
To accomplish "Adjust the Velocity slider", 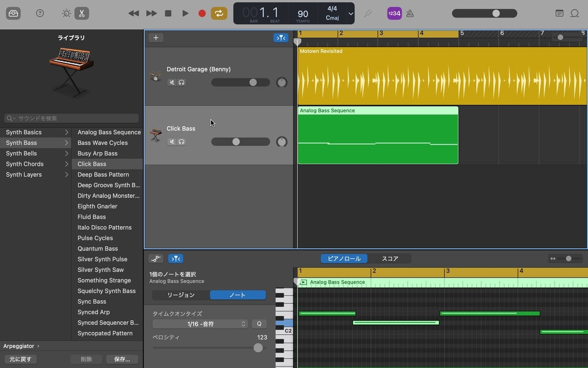I will tap(209, 348).
